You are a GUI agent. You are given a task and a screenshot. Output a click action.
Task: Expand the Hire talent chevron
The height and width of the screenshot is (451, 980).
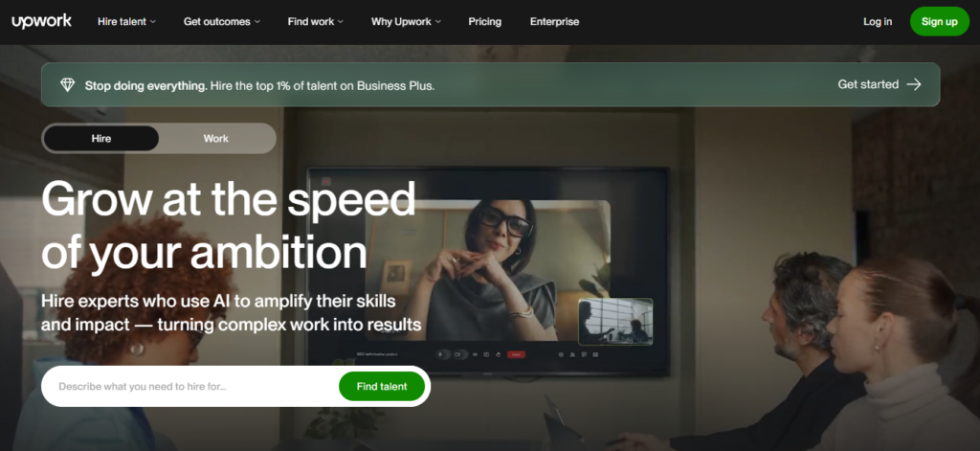(153, 22)
